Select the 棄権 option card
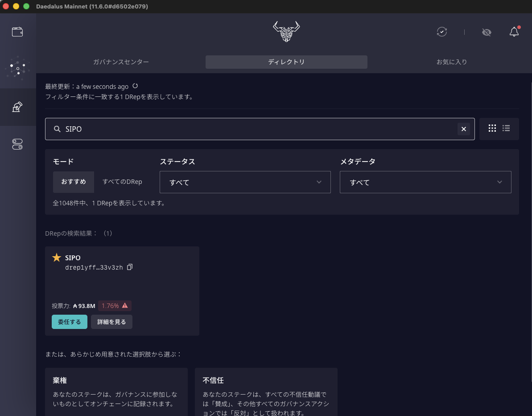Viewport: 532px width, 416px height. [x=116, y=392]
